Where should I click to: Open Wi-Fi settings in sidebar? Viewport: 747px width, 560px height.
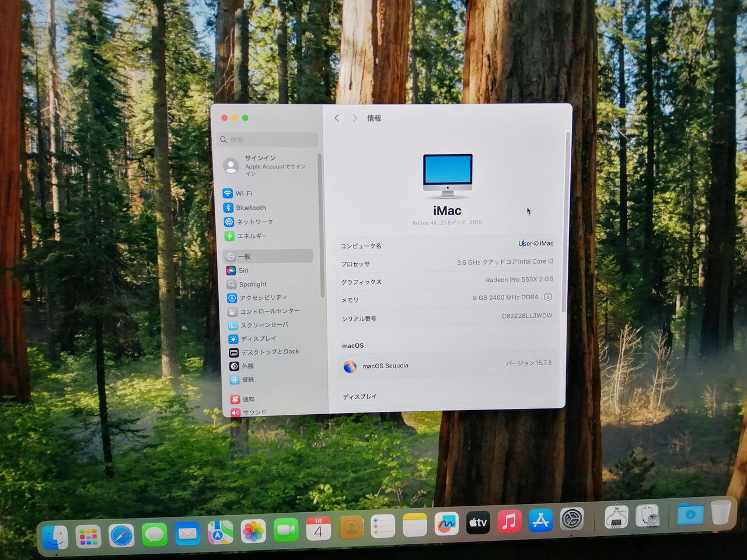coord(243,193)
